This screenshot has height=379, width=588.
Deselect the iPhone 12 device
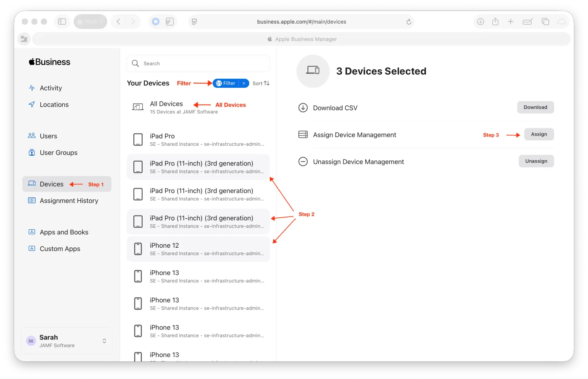pos(198,249)
